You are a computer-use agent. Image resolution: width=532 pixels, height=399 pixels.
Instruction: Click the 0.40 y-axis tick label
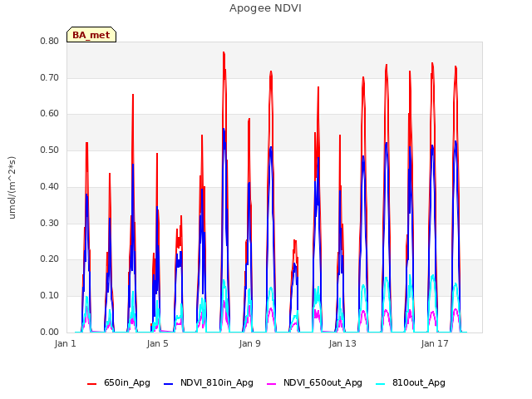(x=50, y=186)
